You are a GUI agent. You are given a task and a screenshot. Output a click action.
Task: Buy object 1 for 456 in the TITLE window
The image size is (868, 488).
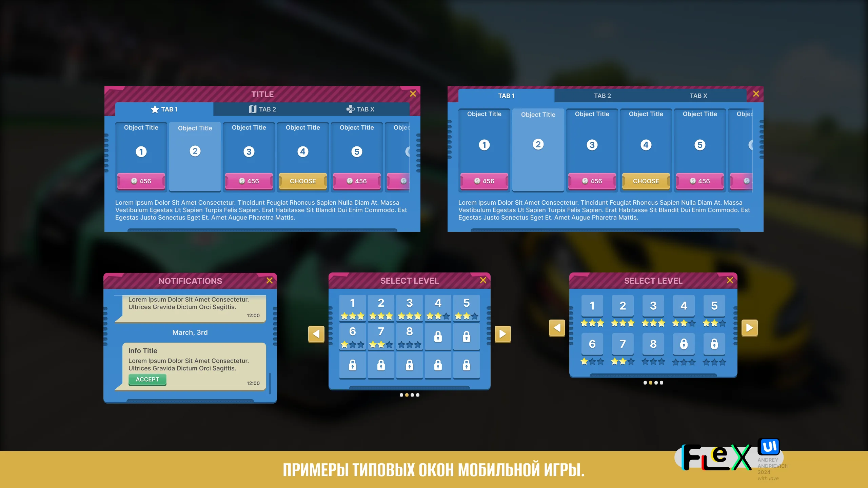pos(141,181)
